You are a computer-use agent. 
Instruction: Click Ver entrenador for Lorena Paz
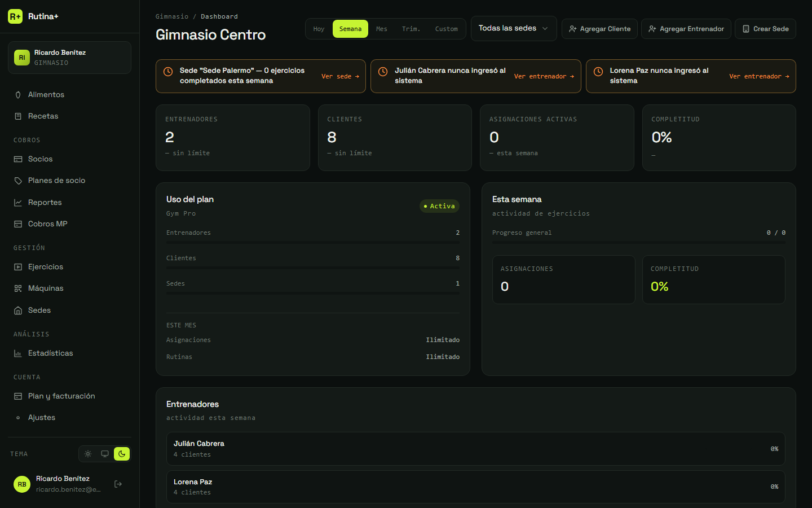759,76
